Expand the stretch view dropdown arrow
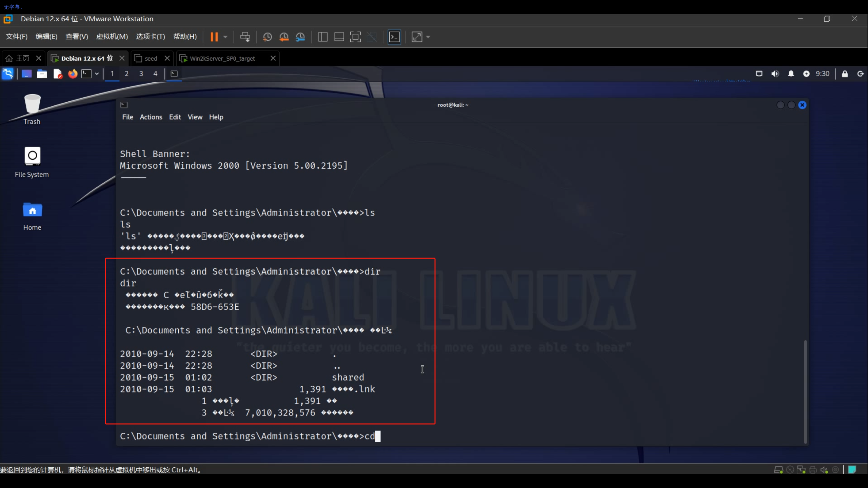 [428, 37]
